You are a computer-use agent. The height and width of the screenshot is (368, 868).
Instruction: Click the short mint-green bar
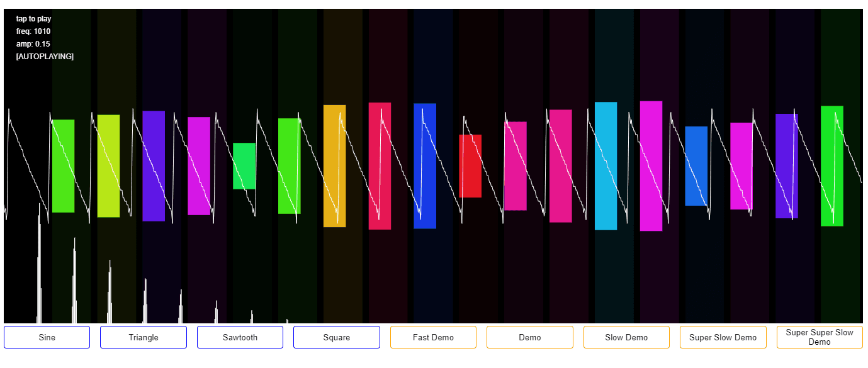tap(244, 166)
